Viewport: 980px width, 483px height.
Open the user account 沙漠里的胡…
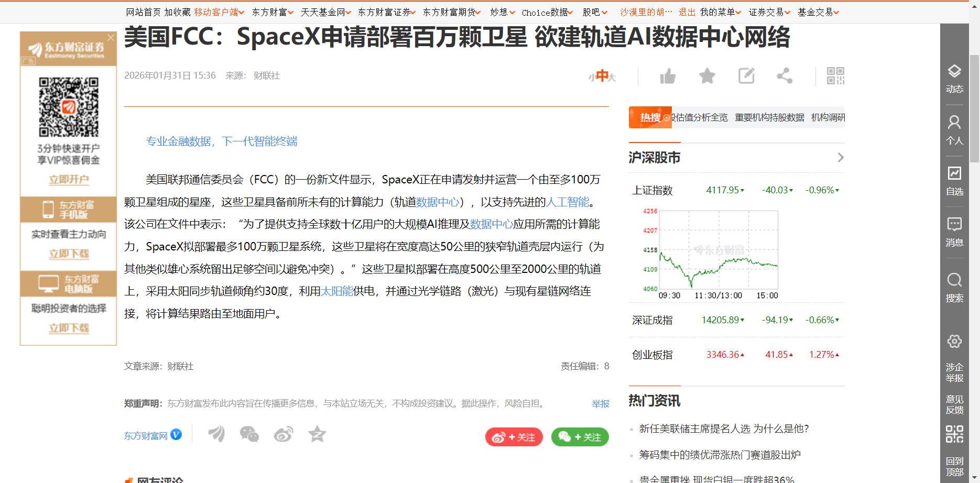[646, 12]
